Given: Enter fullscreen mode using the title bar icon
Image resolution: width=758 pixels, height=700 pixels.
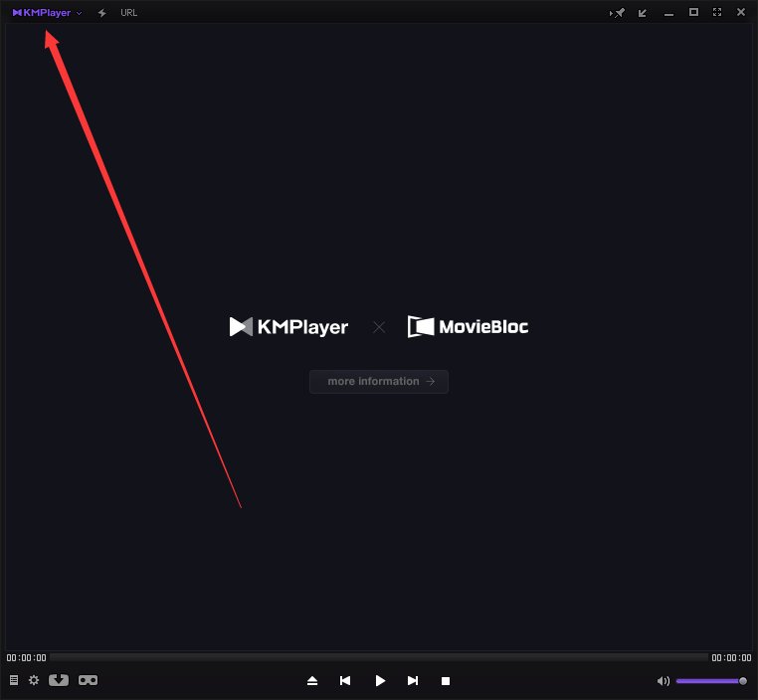Looking at the screenshot, I should tap(717, 13).
